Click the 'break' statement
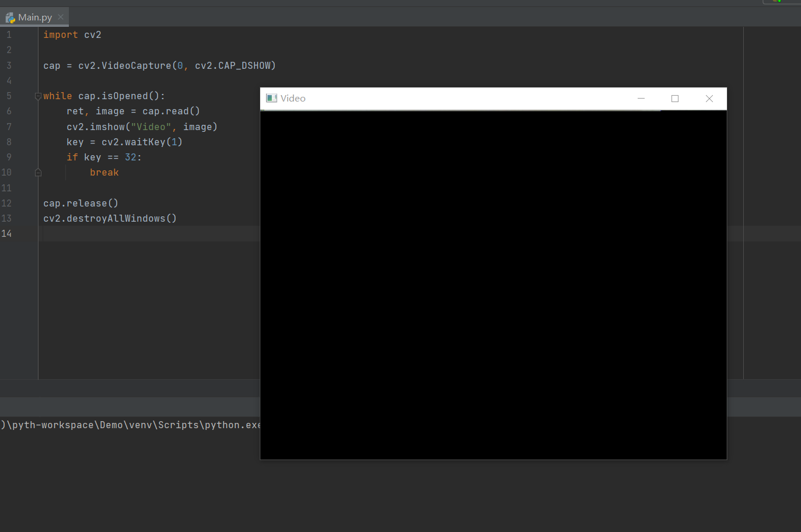This screenshot has width=801, height=532. coord(104,173)
